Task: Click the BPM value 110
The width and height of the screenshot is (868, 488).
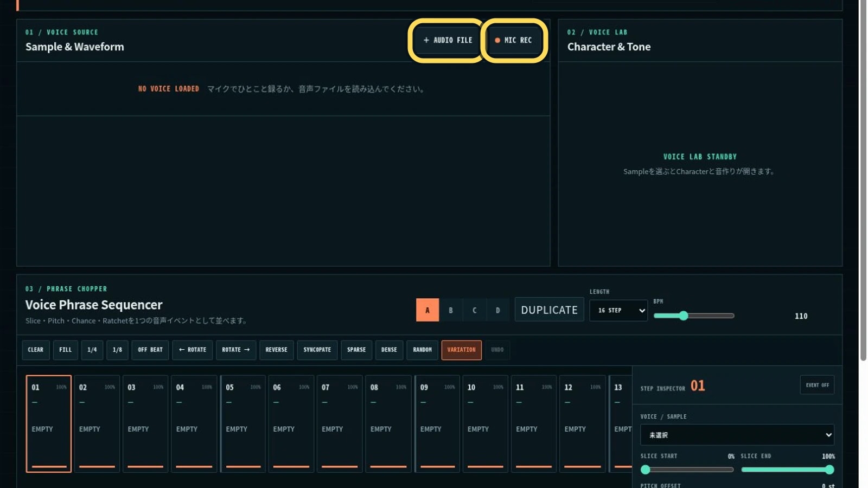Action: pos(801,316)
